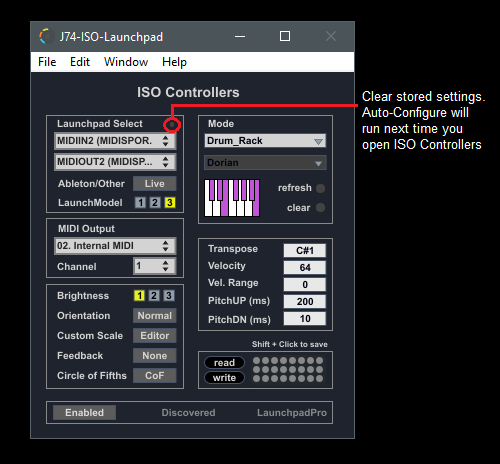Viewport: 500px width, 464px height.
Task: Open the Circle of Fifths CoF view
Action: [x=155, y=376]
